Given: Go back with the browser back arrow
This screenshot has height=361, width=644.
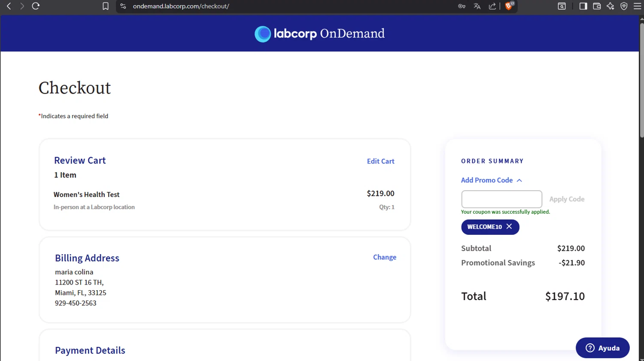Looking at the screenshot, I should [x=9, y=6].
